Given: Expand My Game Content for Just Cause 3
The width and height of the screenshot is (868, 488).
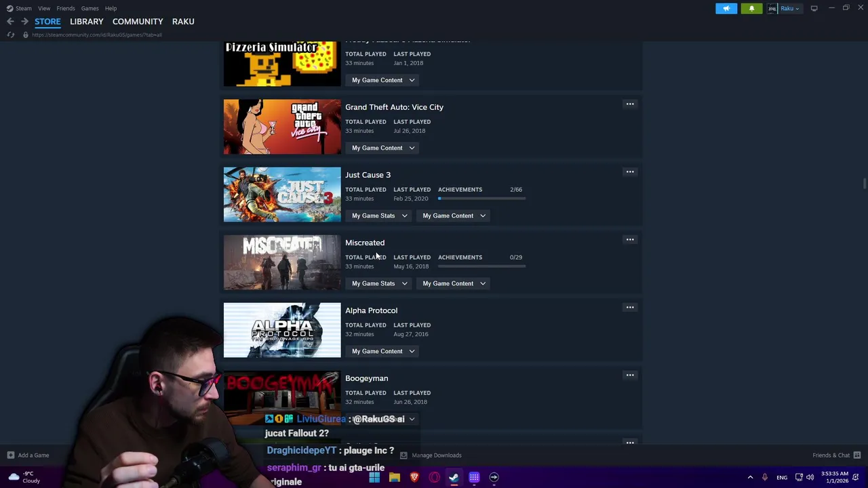Looking at the screenshot, I should click(454, 216).
